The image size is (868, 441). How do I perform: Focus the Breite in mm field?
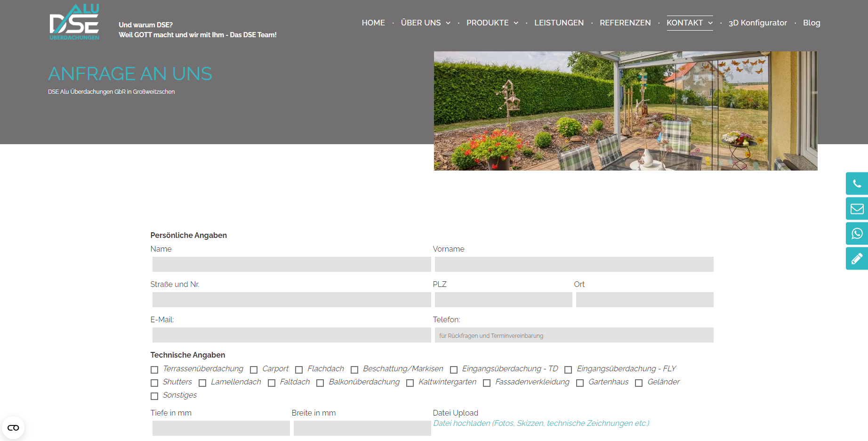362,428
